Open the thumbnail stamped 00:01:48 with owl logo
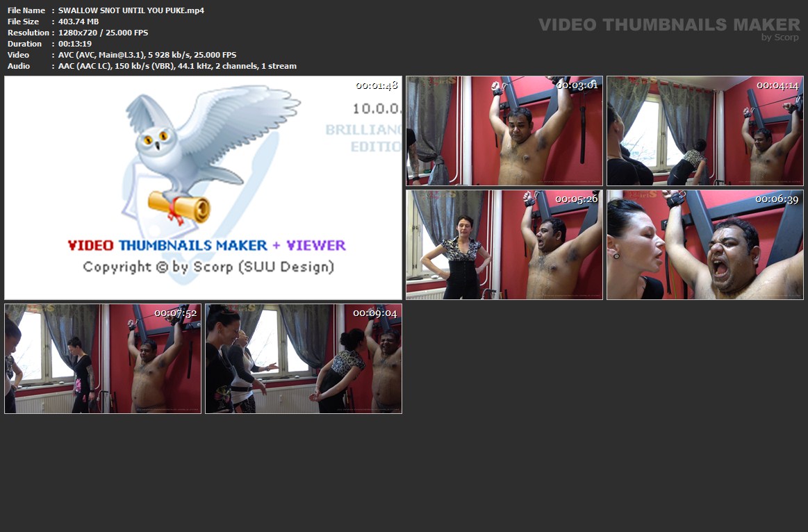Image resolution: width=808 pixels, height=532 pixels. (203, 188)
